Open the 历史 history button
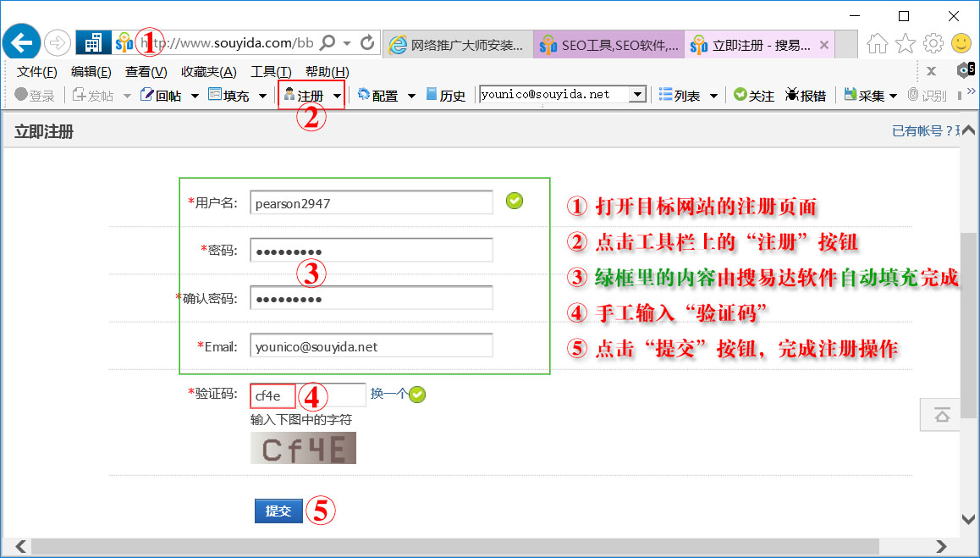The height and width of the screenshot is (558, 980). coord(446,95)
